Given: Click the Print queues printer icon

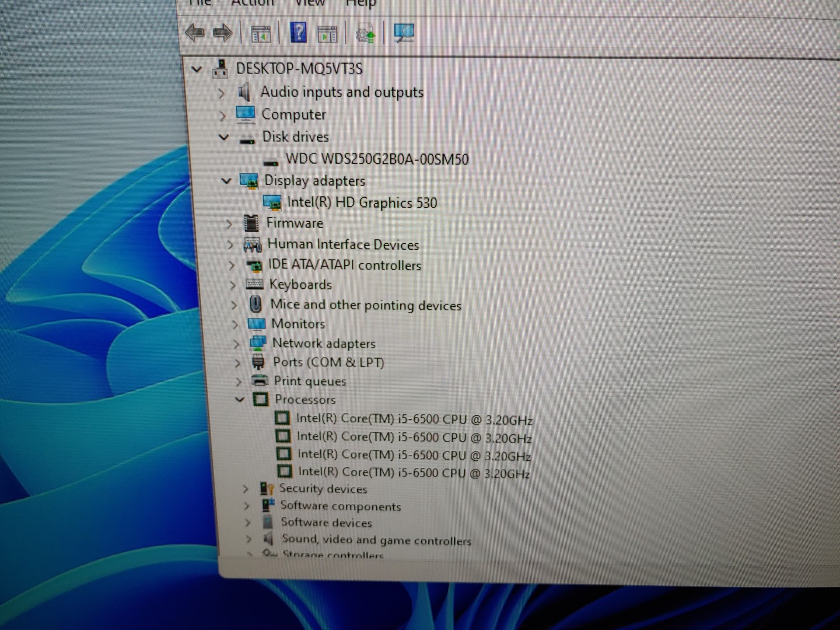Looking at the screenshot, I should point(260,381).
